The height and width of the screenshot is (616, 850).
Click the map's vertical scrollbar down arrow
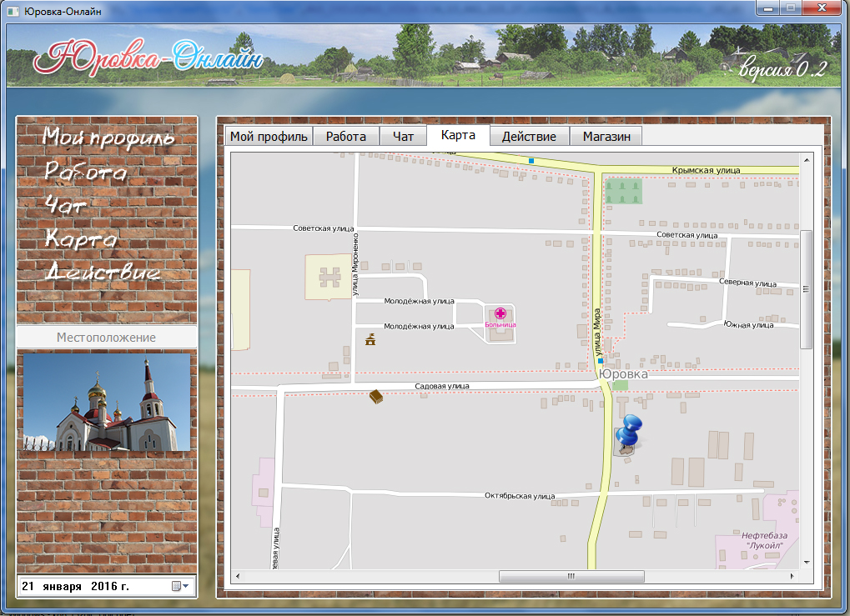[806, 563]
